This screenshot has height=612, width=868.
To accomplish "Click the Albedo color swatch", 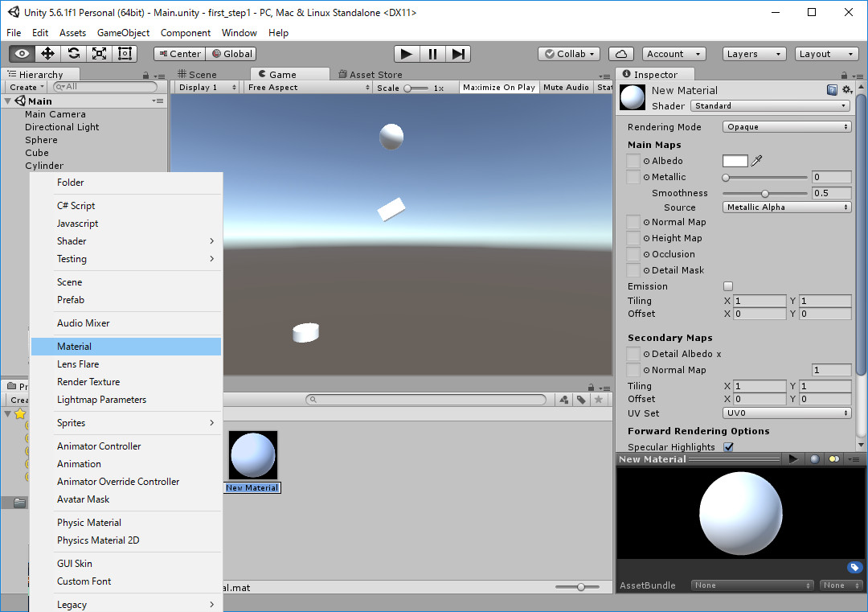I will [x=735, y=161].
